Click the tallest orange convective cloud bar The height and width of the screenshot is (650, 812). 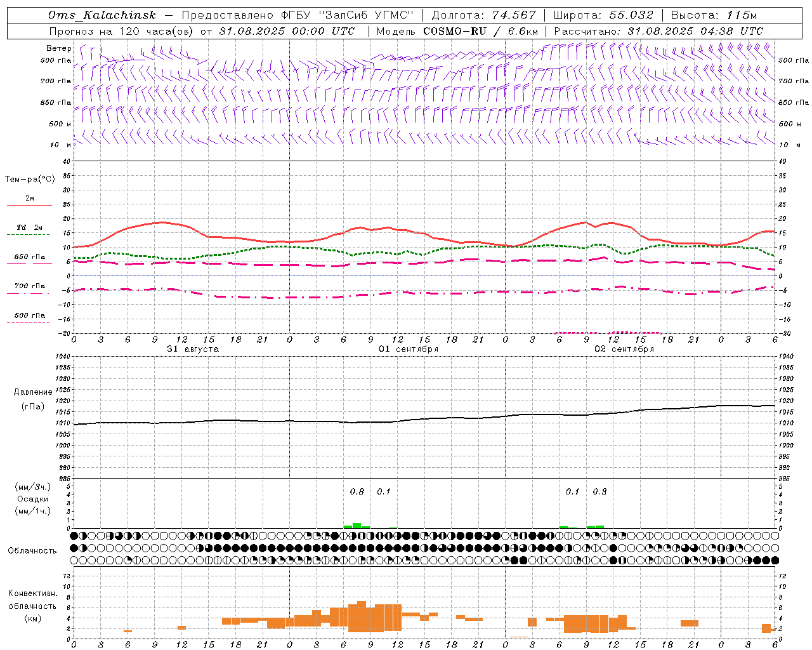point(362,616)
